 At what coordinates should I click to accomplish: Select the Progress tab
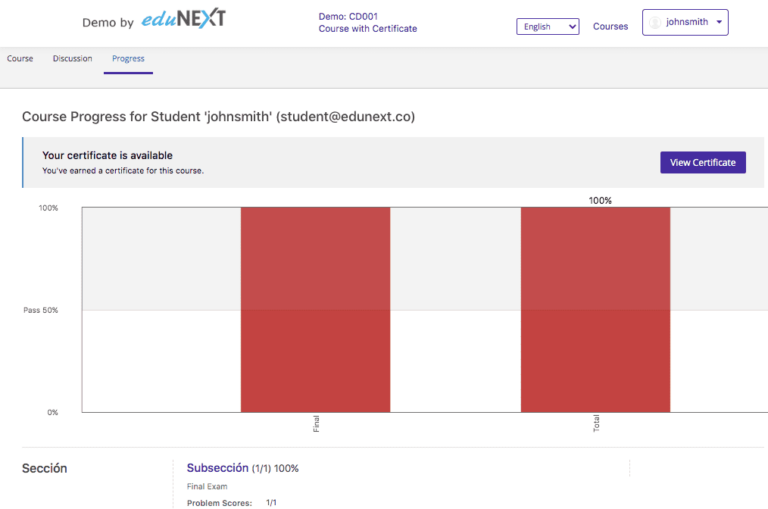(x=128, y=59)
